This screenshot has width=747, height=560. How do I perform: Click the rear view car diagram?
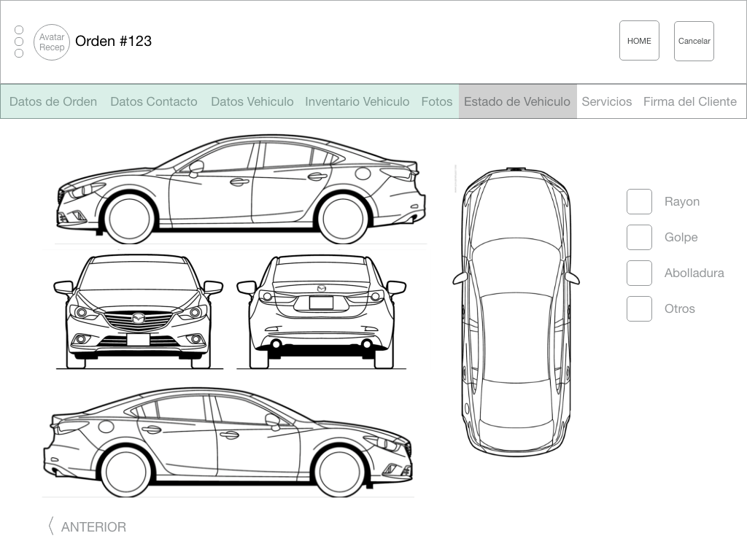coord(321,311)
